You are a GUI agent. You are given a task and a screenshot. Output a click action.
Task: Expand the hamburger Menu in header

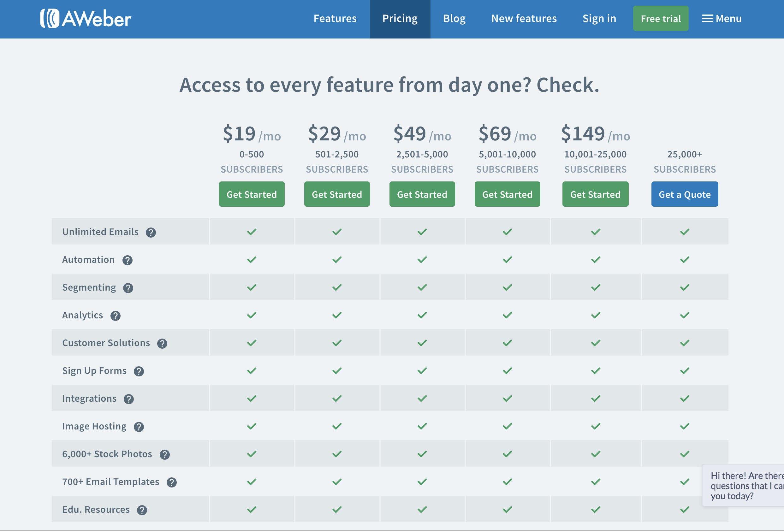[722, 19]
